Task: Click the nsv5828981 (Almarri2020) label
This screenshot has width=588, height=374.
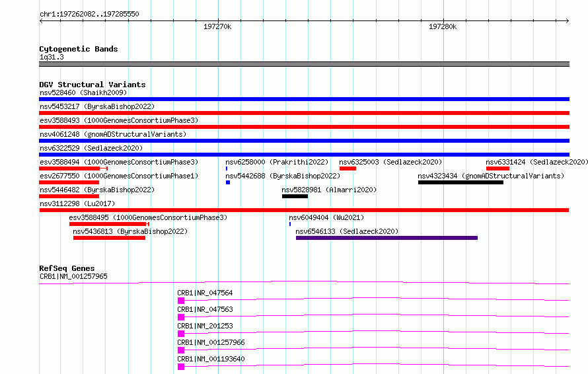Action: [x=329, y=190]
